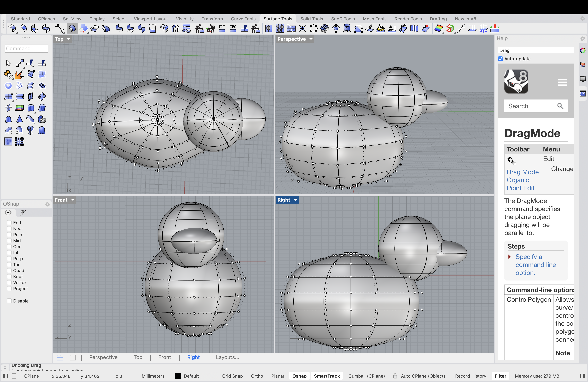Open the OSnap filter funnel icon
Screen dimensions: 588x382
pyautogui.click(x=23, y=212)
